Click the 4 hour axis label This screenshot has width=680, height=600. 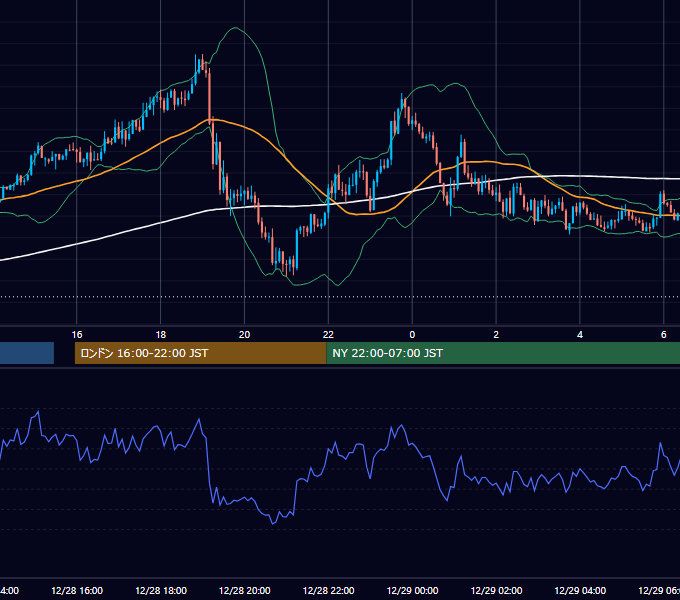coord(580,334)
